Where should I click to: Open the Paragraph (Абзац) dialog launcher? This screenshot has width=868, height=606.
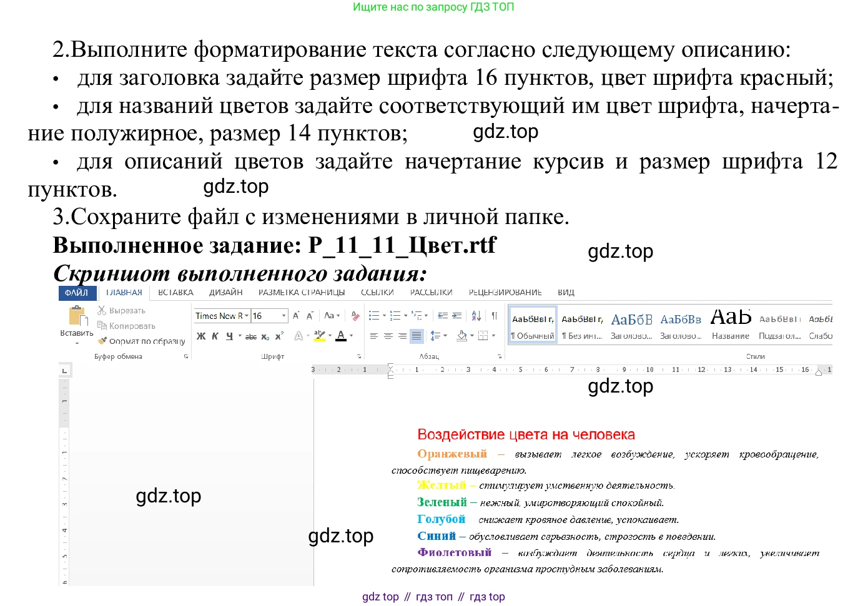[500, 356]
